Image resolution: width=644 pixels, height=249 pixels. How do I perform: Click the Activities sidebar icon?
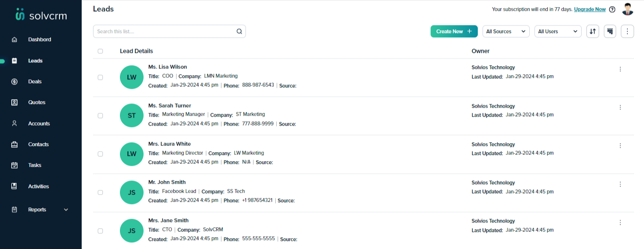click(x=14, y=187)
